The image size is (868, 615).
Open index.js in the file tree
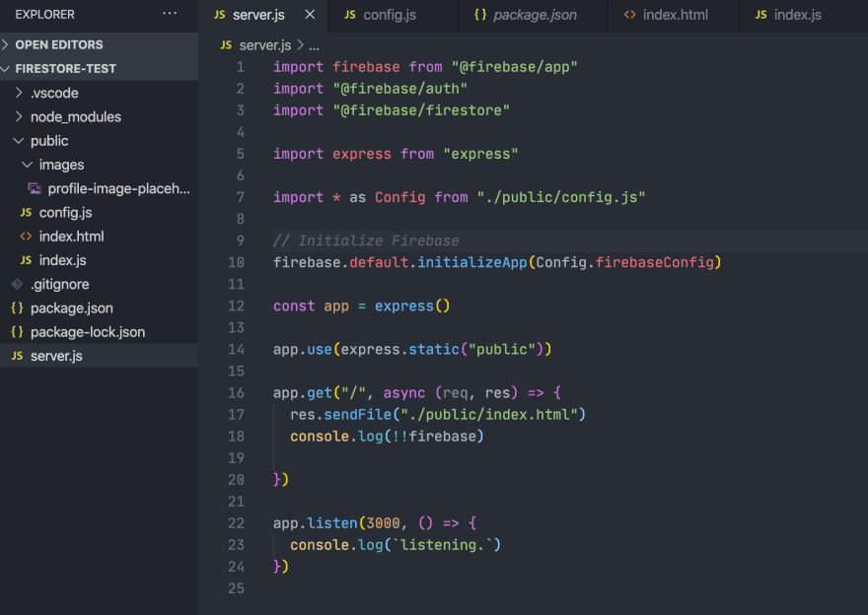99,260
